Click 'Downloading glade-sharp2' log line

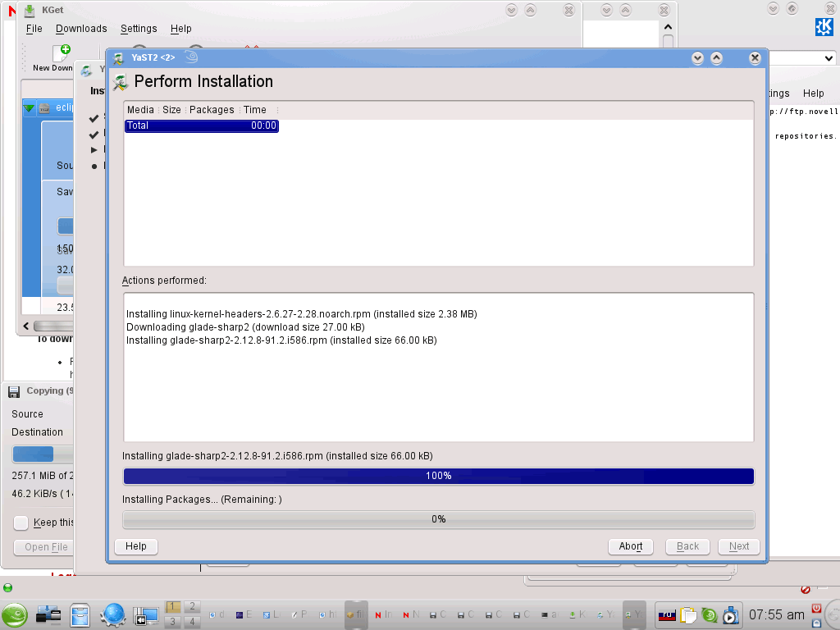pos(245,327)
